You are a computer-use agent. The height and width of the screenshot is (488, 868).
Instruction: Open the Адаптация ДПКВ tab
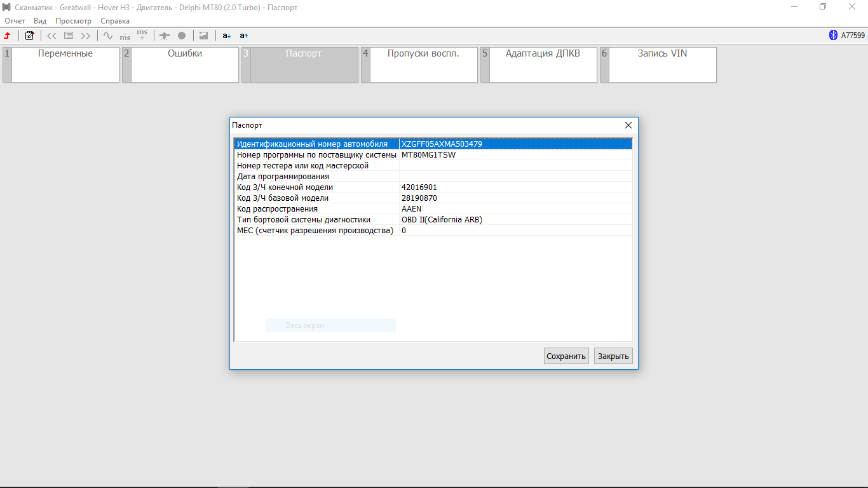pyautogui.click(x=543, y=54)
